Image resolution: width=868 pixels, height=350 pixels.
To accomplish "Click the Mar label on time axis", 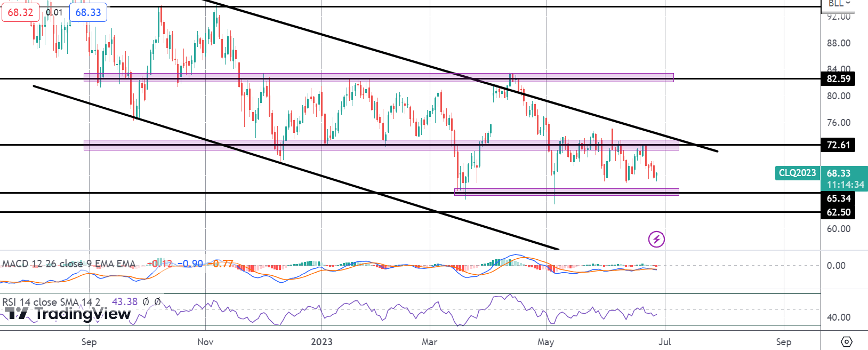I will pyautogui.click(x=429, y=342).
